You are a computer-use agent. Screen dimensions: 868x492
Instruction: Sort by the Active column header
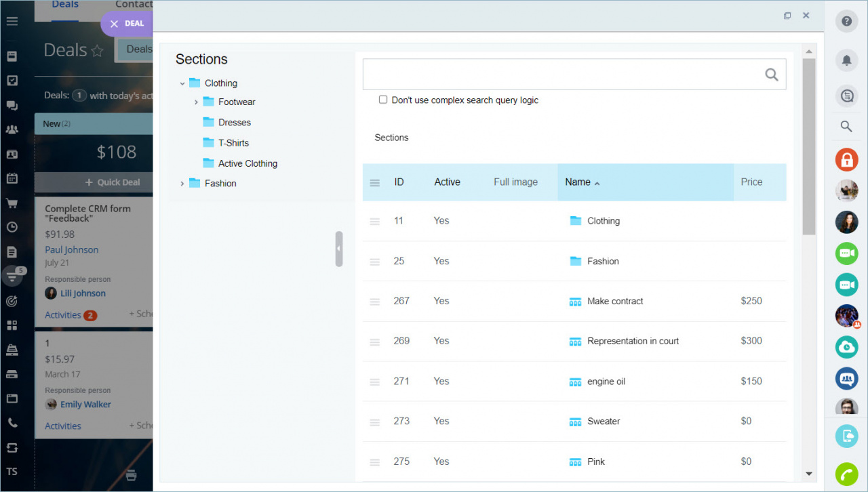point(447,182)
